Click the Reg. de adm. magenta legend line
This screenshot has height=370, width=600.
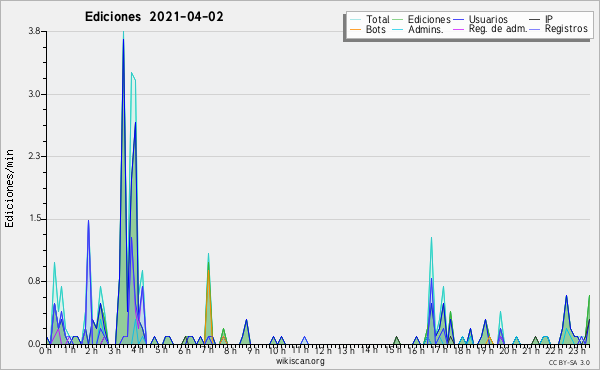pyautogui.click(x=458, y=29)
